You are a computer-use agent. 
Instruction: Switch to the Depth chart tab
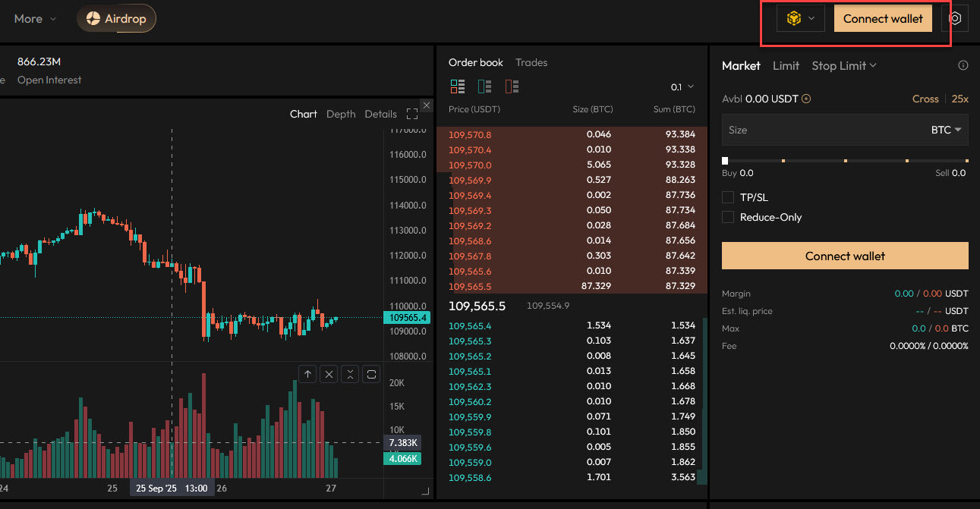(x=341, y=114)
